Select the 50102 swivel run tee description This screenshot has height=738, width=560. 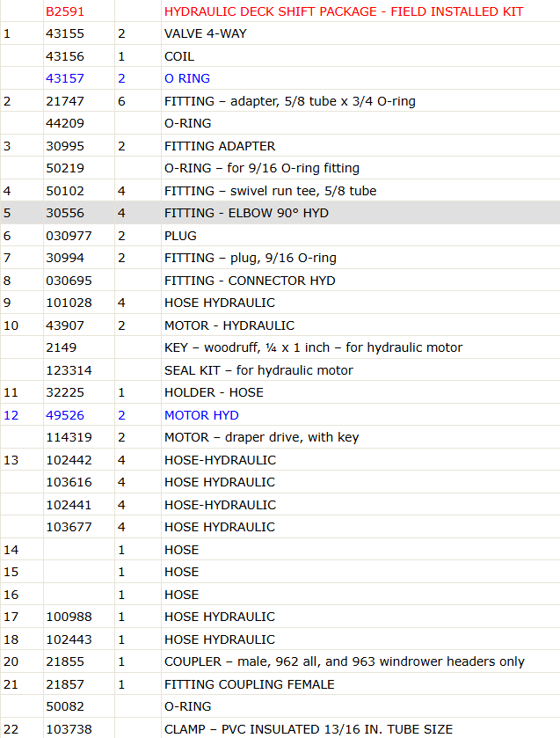pyautogui.click(x=271, y=191)
